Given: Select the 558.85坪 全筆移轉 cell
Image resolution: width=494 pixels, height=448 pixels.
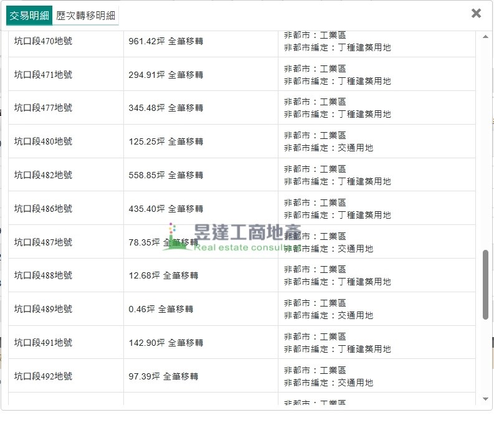Looking at the screenshot, I should pos(166,175).
